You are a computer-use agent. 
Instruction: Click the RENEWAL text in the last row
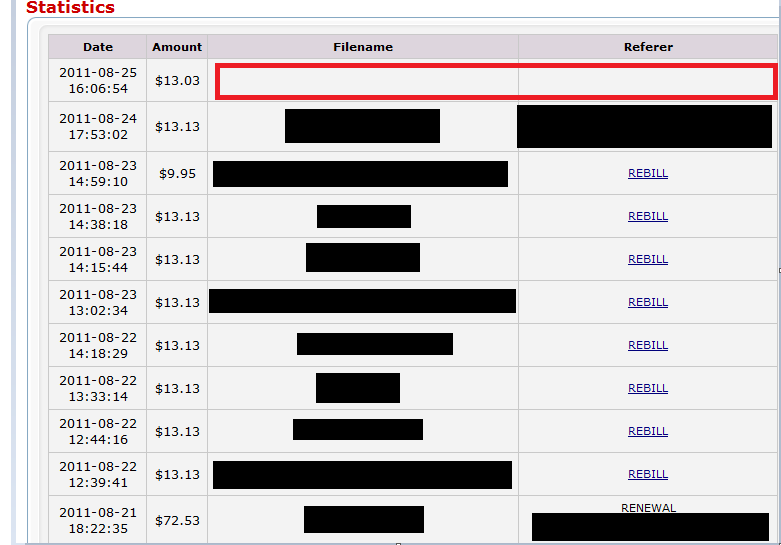648,508
